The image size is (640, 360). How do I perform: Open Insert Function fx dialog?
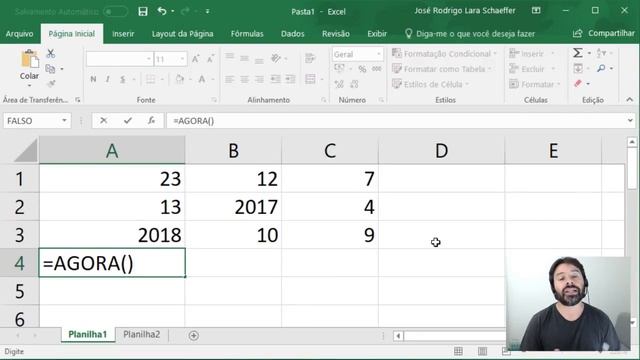(x=151, y=121)
